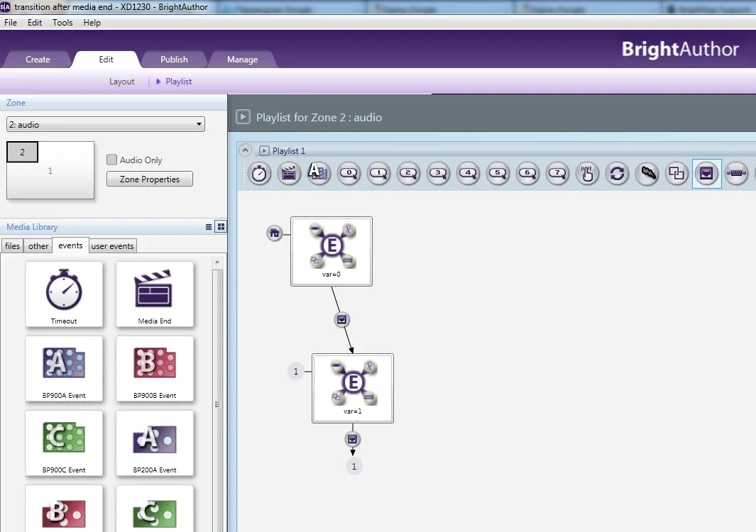
Task: Select GPIO button 7 event in the toolbar
Action: [558, 174]
